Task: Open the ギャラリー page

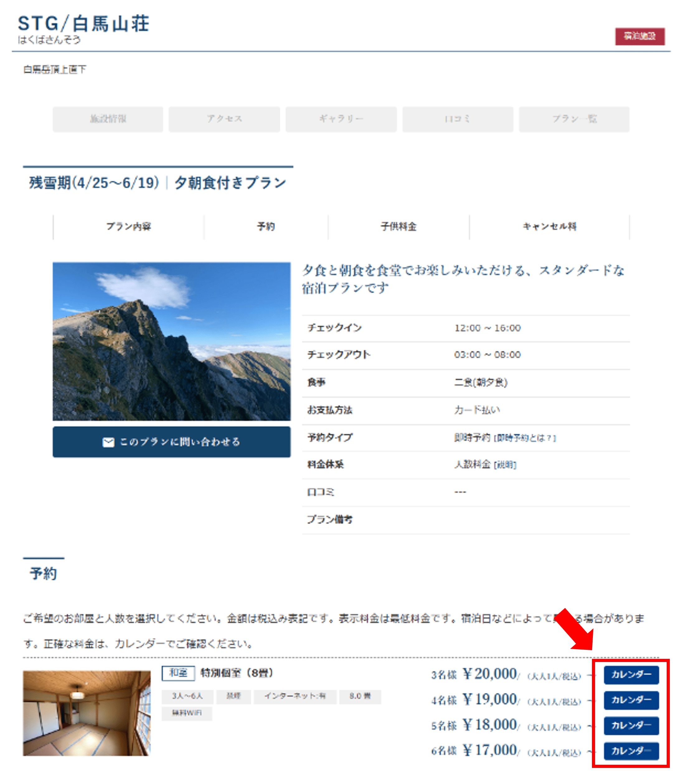Action: (x=341, y=119)
